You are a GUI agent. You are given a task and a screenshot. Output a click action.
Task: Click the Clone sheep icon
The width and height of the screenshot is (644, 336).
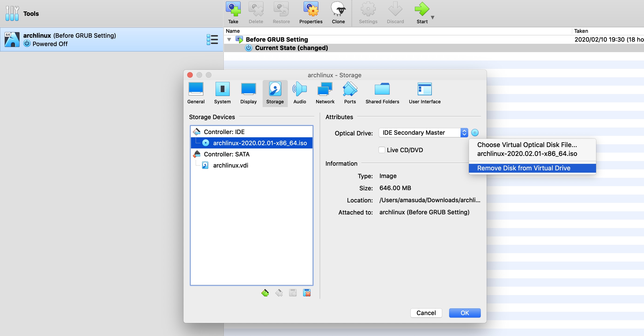pyautogui.click(x=338, y=10)
